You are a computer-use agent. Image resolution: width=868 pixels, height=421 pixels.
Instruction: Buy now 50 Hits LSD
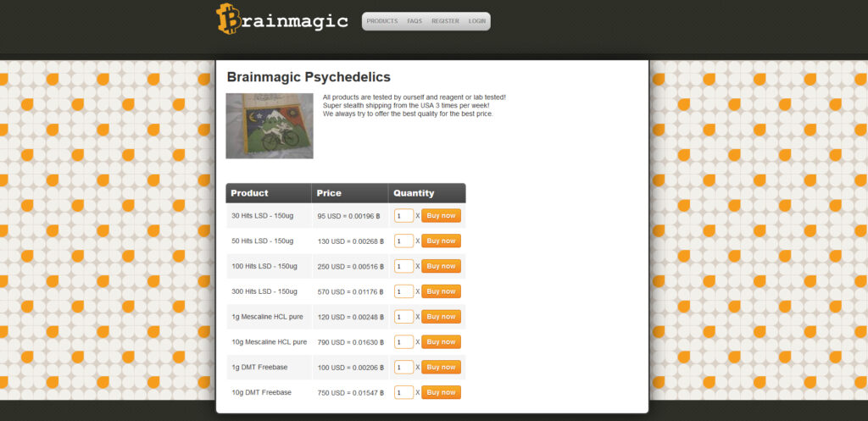pyautogui.click(x=441, y=241)
